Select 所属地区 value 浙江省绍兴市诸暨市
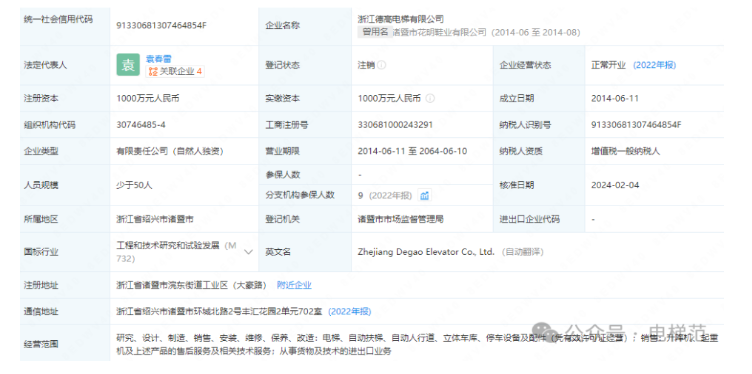Screen dimensions: 752x374 [155, 219]
